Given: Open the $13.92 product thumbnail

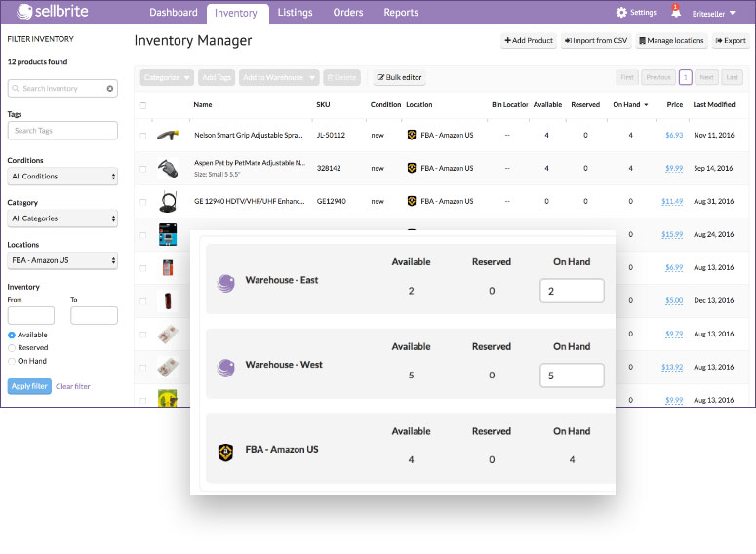Looking at the screenshot, I should coord(168,368).
